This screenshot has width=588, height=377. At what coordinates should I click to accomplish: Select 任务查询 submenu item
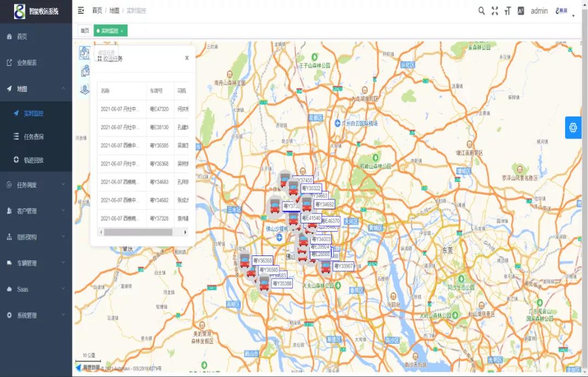tap(36, 137)
